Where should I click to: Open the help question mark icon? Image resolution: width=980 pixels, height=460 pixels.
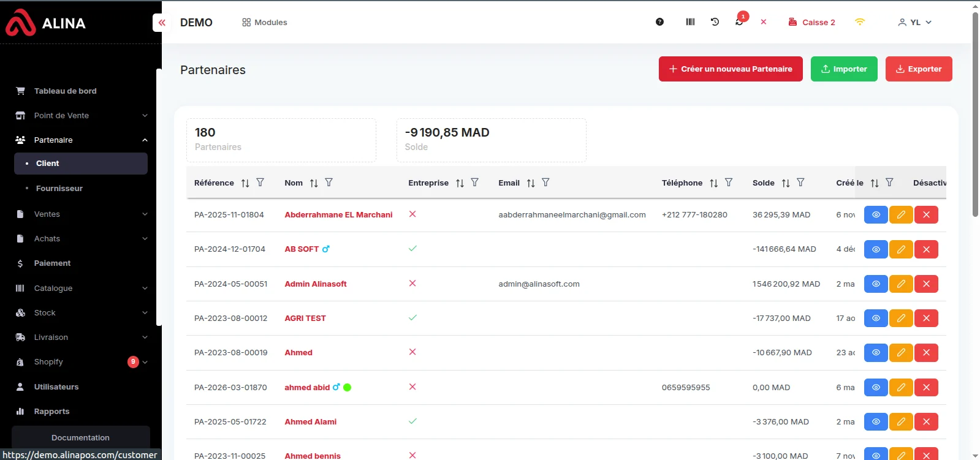tap(659, 22)
